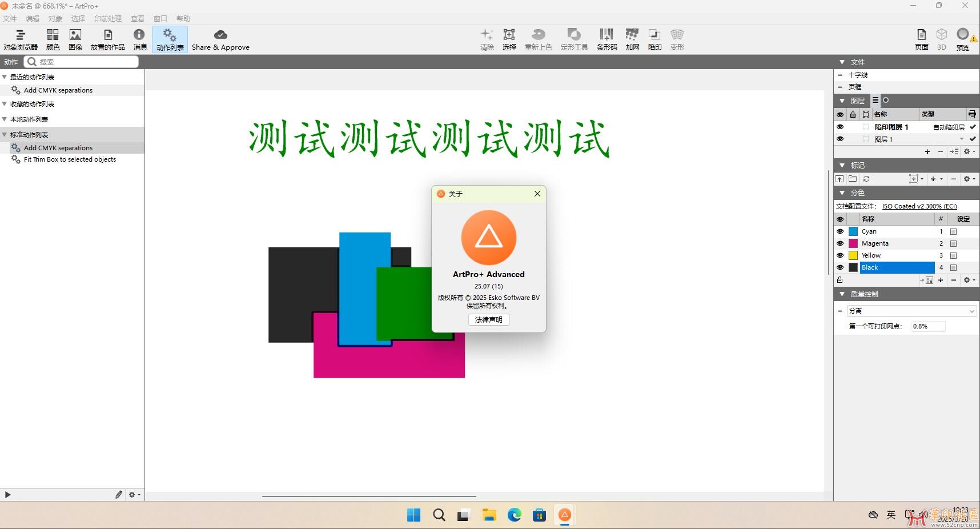Screen dimensions: 980x529
Task: Remove a layer with the minus icon
Action: point(941,151)
